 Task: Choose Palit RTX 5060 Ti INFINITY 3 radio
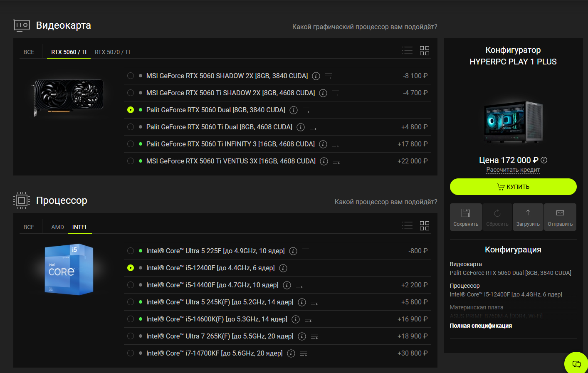point(131,144)
